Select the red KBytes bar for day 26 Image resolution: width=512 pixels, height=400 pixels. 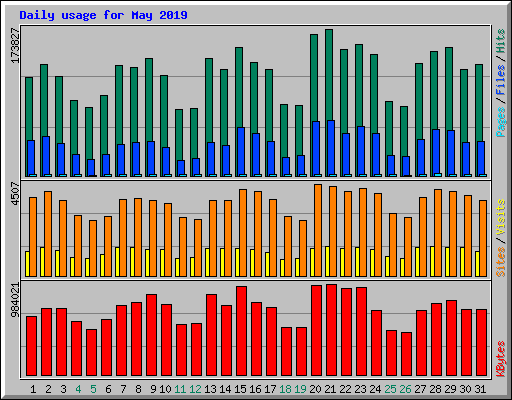406,354
